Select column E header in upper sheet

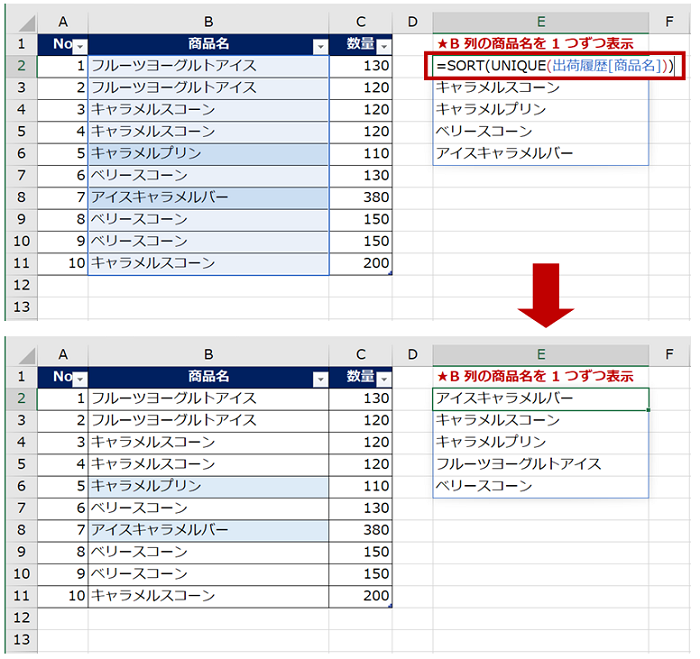point(540,21)
